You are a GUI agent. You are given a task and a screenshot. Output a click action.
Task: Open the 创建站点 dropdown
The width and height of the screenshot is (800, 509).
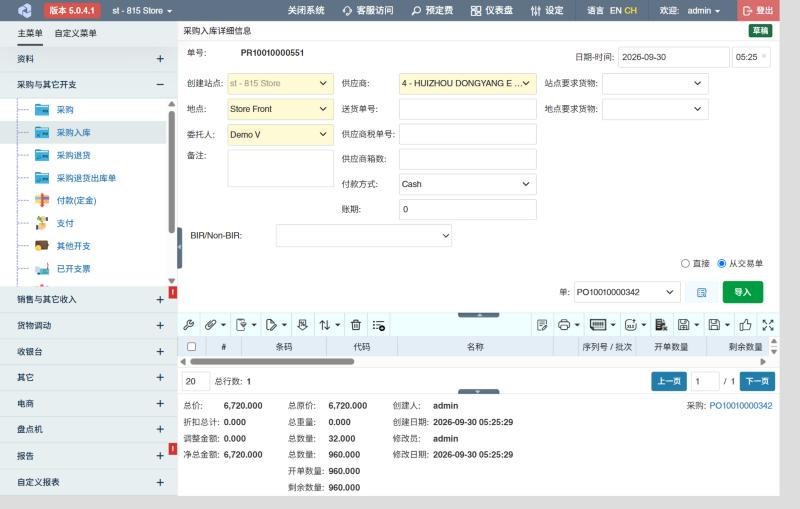281,83
